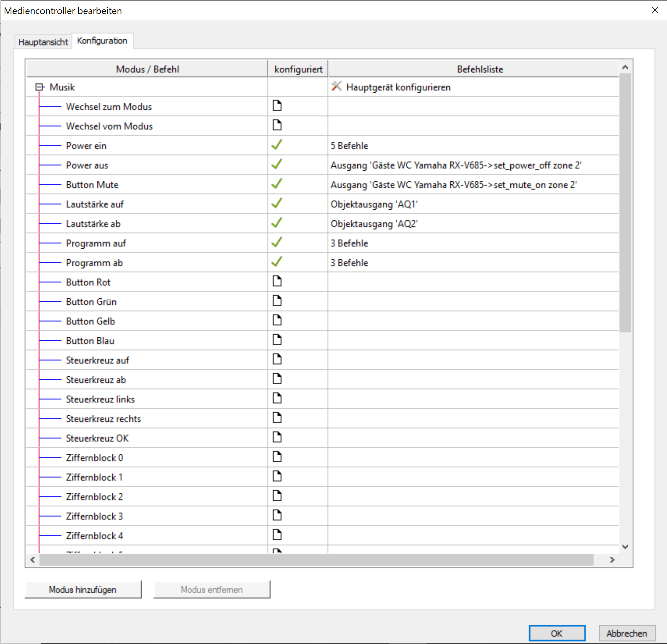This screenshot has width=667, height=644.
Task: Click the document icon for Steuerkreuz OK
Action: [277, 437]
